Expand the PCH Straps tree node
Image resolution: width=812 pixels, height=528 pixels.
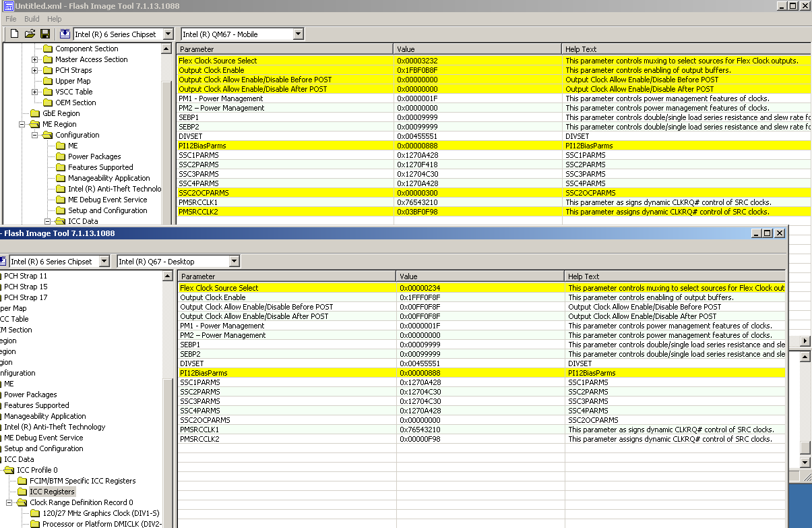(35, 70)
